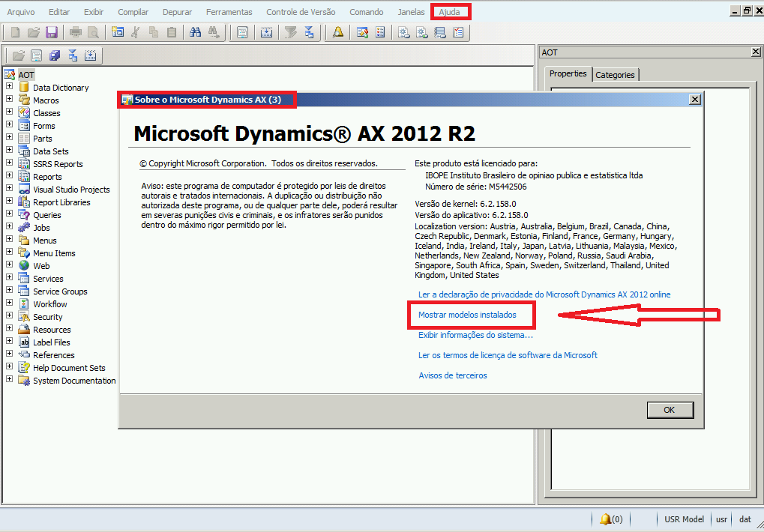Open the Ajuda menu
Viewport: 764px width, 532px height.
click(x=449, y=12)
